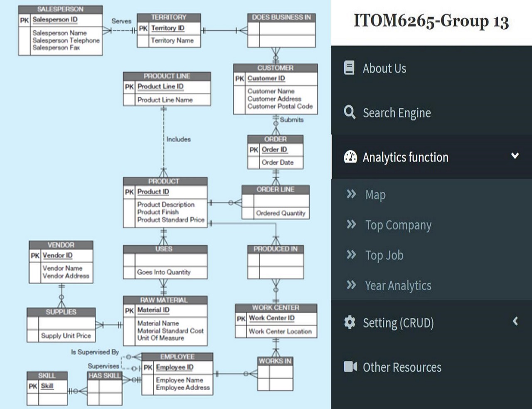Collapse the Analytics function menu arrow
Viewport: 532px width, 409px height.
coord(515,156)
